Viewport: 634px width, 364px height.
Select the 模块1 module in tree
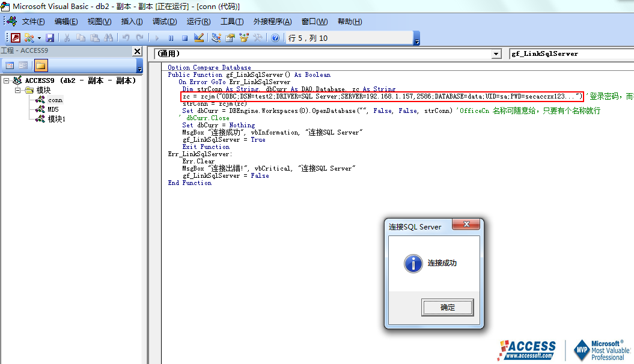point(56,119)
